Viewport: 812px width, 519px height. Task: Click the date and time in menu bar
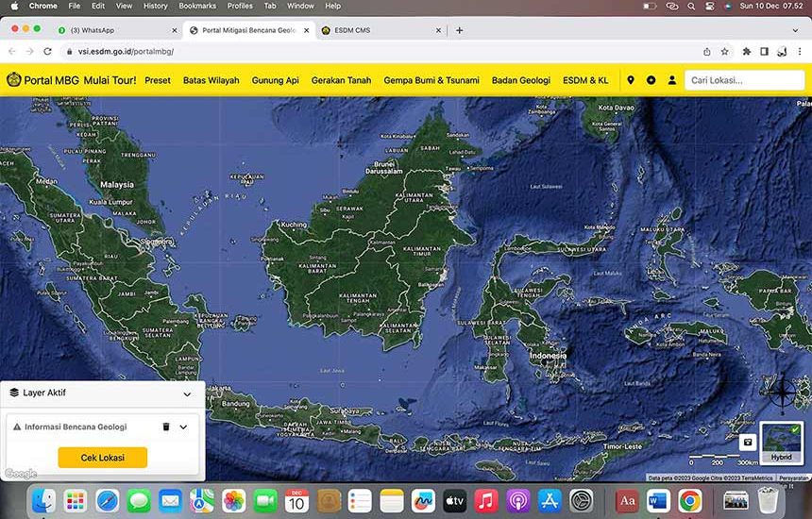click(x=771, y=7)
